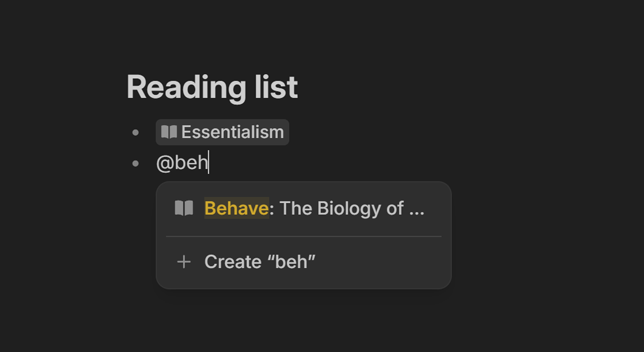The width and height of the screenshot is (644, 352).
Task: Click the bullet marker before Essentialism
Action: click(135, 132)
